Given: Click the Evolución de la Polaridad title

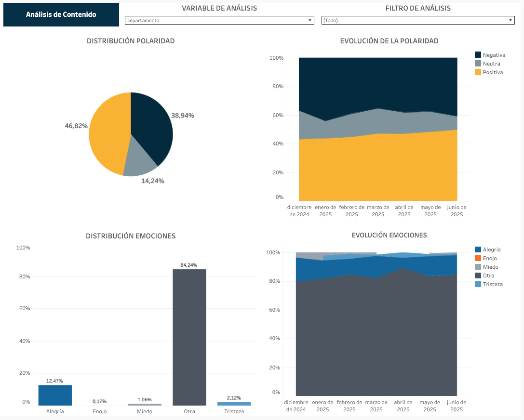Looking at the screenshot, I should 389,41.
